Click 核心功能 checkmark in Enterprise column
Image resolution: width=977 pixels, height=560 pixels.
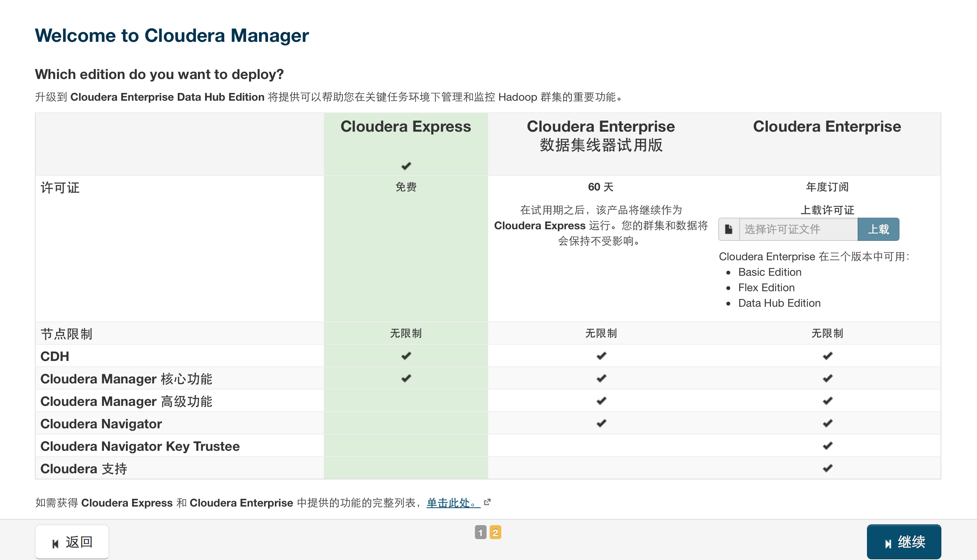click(x=827, y=378)
